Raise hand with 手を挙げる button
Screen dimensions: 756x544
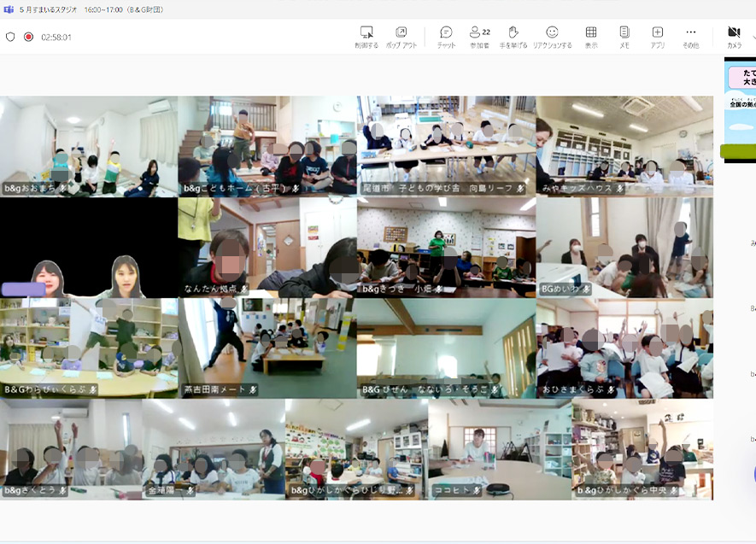click(x=513, y=36)
